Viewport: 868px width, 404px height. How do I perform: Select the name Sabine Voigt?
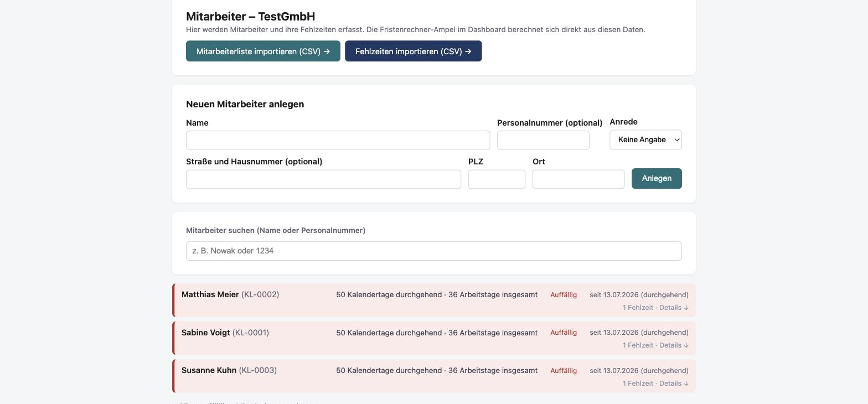coord(206,333)
